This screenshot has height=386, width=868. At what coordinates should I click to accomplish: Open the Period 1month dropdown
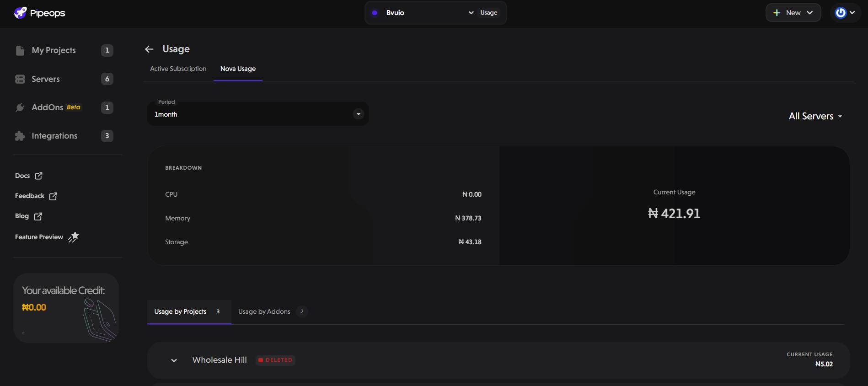[258, 114]
